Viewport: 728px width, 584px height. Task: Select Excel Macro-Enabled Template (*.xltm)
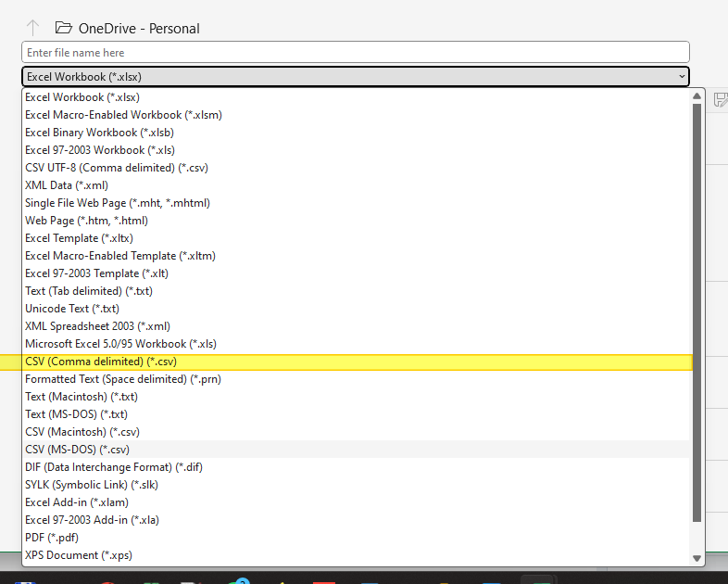(x=357, y=256)
